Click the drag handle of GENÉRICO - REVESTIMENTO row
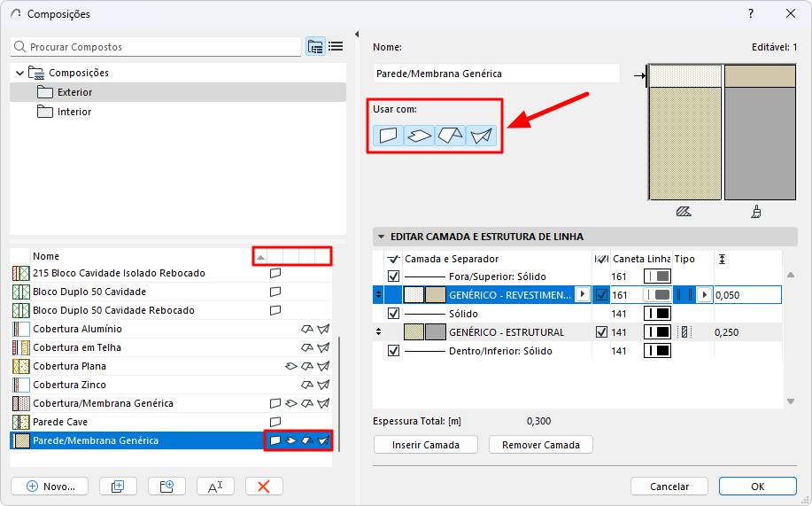The height and width of the screenshot is (506, 812). coord(379,295)
